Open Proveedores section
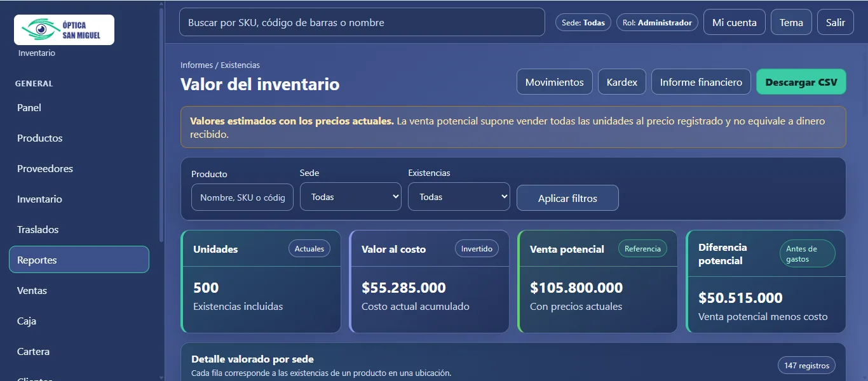The height and width of the screenshot is (381, 868). 79,169
